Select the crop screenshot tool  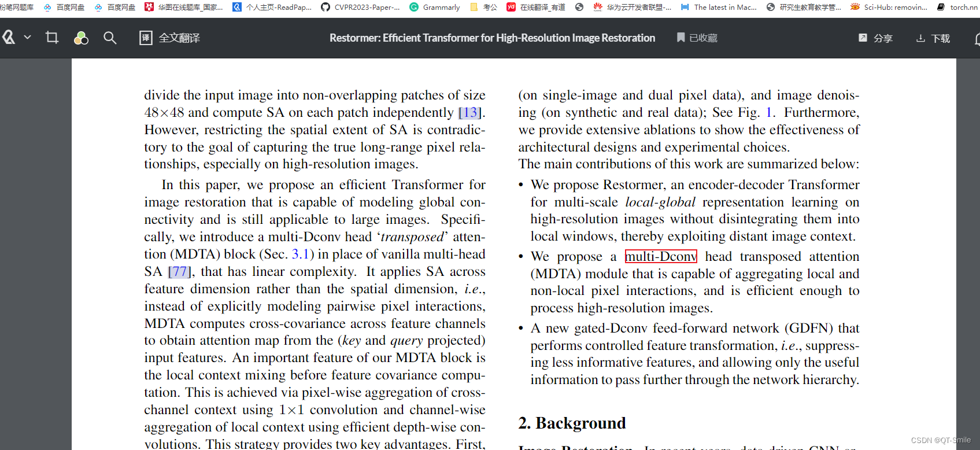pos(52,38)
